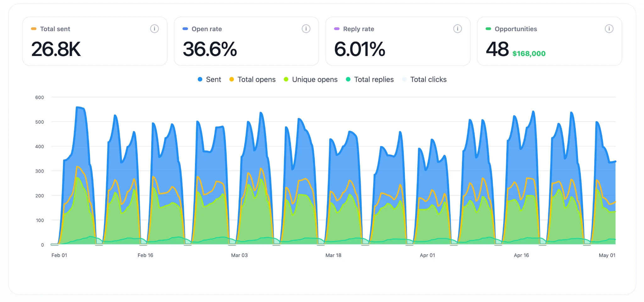Click the Open rate card title
Screen dimensions: 644x302
(x=207, y=29)
